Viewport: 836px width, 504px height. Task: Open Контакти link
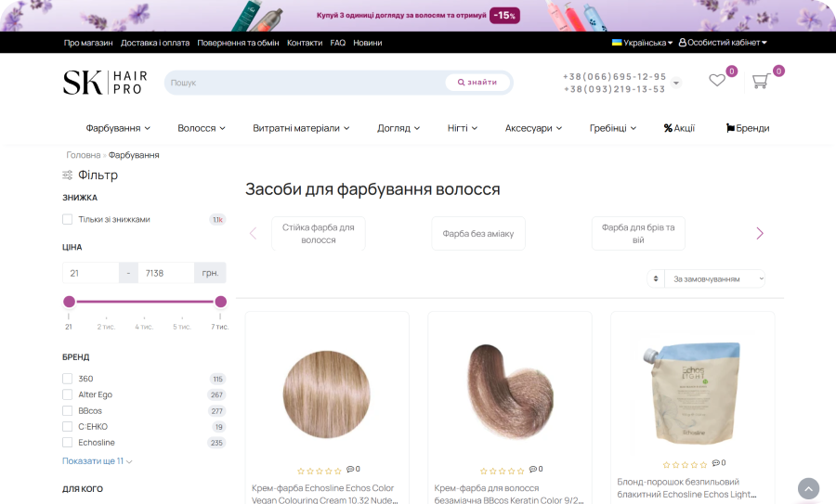click(305, 43)
